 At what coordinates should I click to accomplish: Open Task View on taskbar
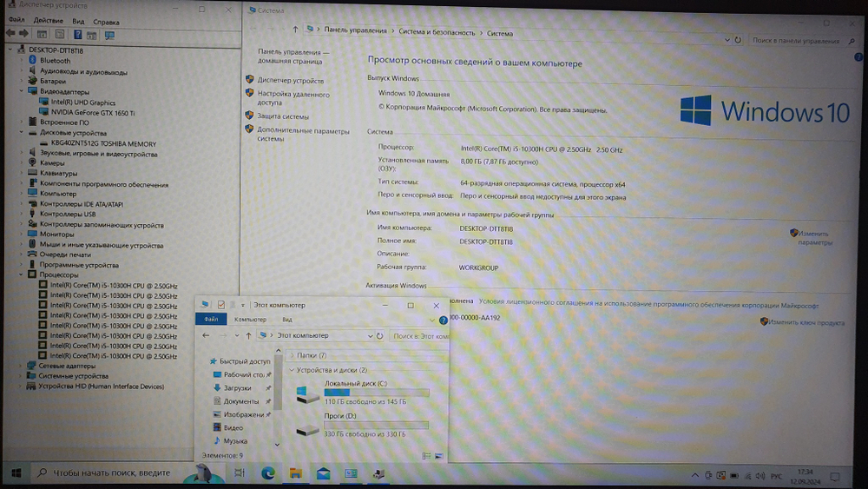click(x=240, y=473)
